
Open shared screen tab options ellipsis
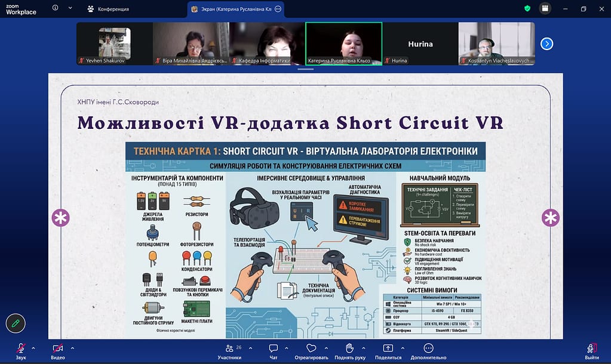point(277,9)
